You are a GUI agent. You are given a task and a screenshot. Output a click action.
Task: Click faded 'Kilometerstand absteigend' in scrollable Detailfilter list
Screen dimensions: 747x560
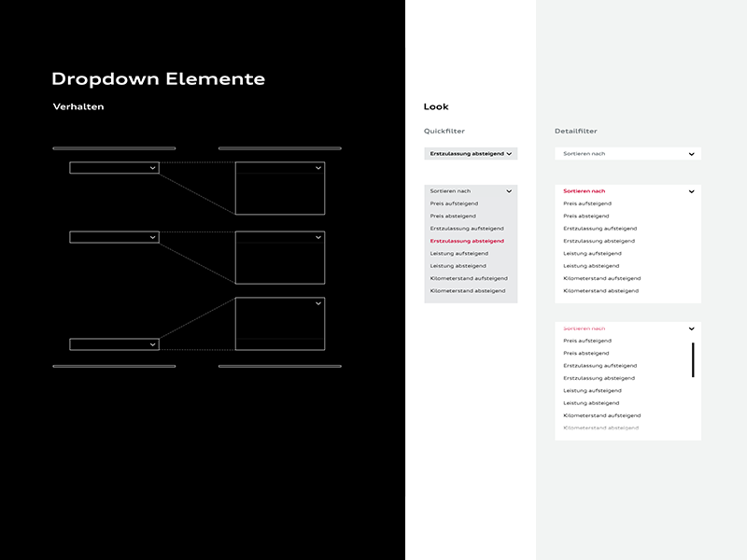tap(601, 427)
